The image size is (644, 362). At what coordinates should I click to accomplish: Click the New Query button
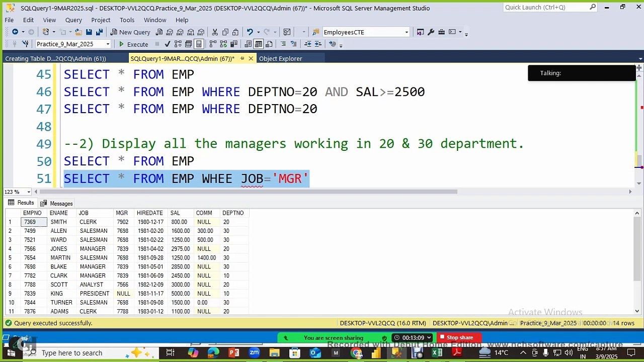point(130,32)
